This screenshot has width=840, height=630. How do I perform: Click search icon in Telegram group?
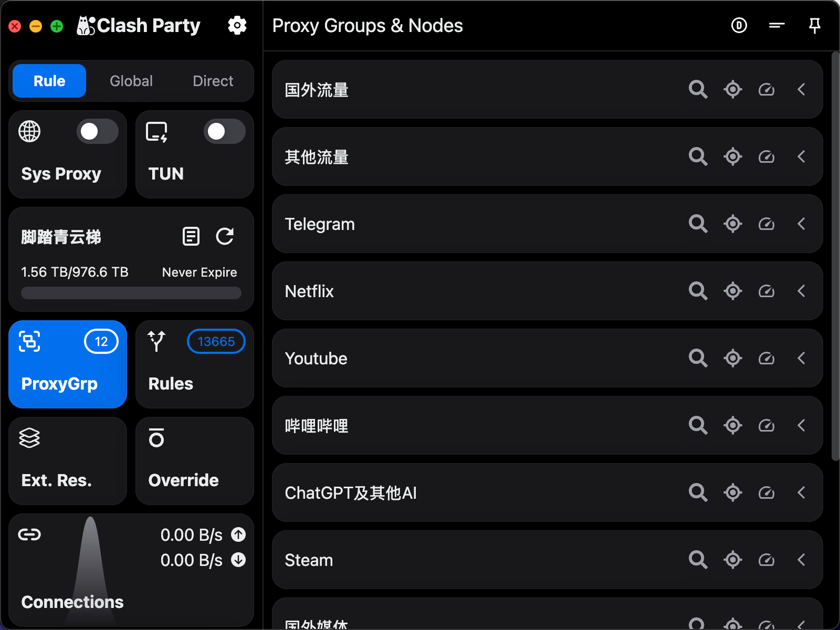698,224
